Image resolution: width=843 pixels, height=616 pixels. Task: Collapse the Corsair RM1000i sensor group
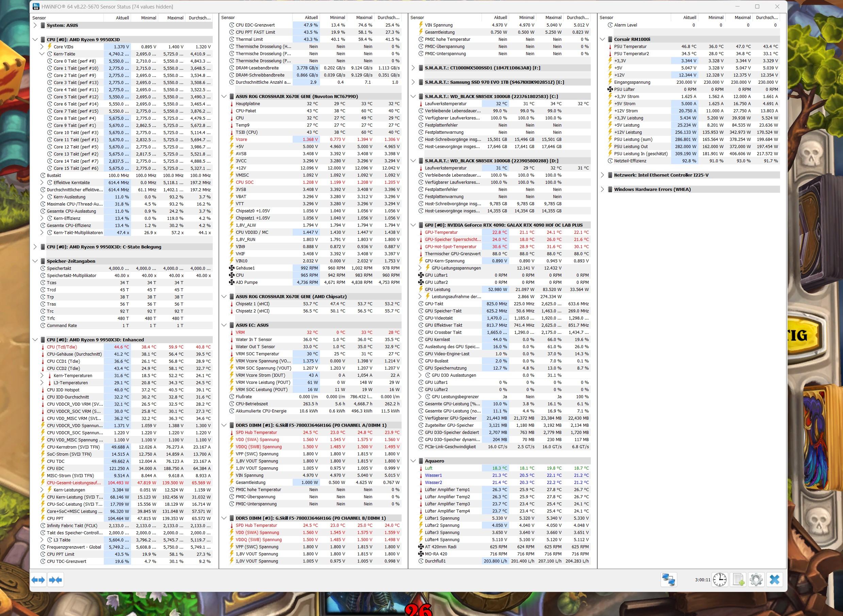602,39
